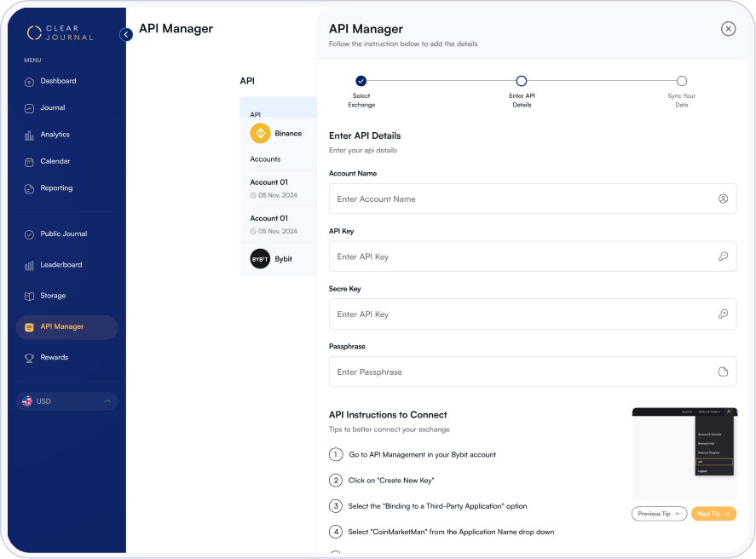Open the Leaderboard menu item
Viewport: 756px width, 559px height.
click(61, 265)
